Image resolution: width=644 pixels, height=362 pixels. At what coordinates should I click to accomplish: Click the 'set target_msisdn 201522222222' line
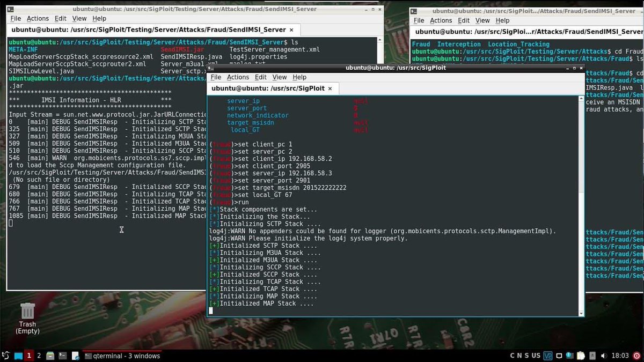click(x=277, y=188)
